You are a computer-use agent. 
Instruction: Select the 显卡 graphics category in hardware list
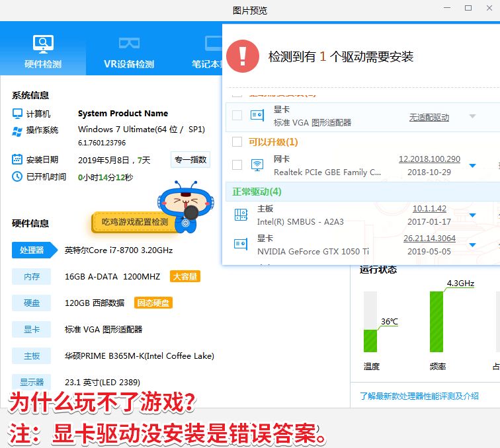[31, 330]
